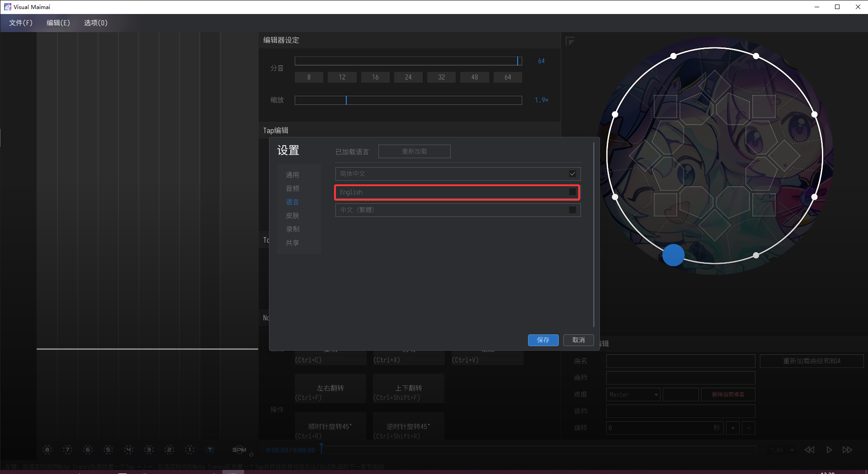Click the 曲名 song title input field
This screenshot has height=474, width=868.
(x=680, y=361)
